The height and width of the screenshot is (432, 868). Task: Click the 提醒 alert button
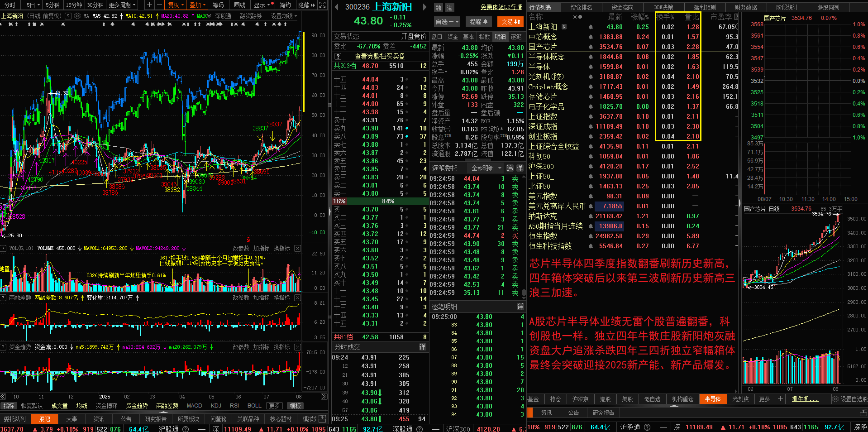(x=479, y=22)
